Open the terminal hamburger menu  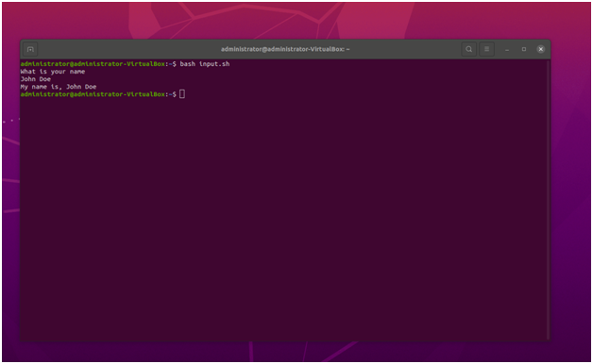click(486, 49)
